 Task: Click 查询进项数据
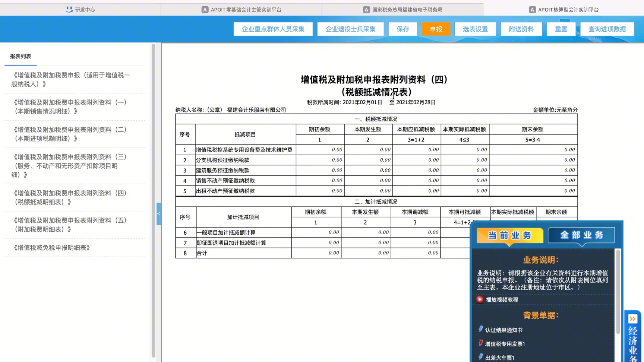coord(607,29)
